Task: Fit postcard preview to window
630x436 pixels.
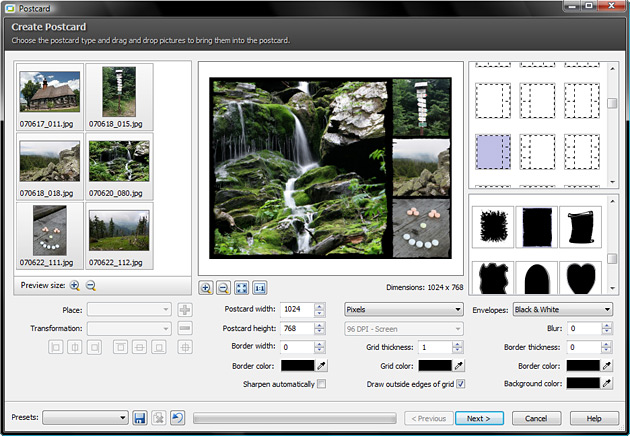Action: (x=242, y=288)
